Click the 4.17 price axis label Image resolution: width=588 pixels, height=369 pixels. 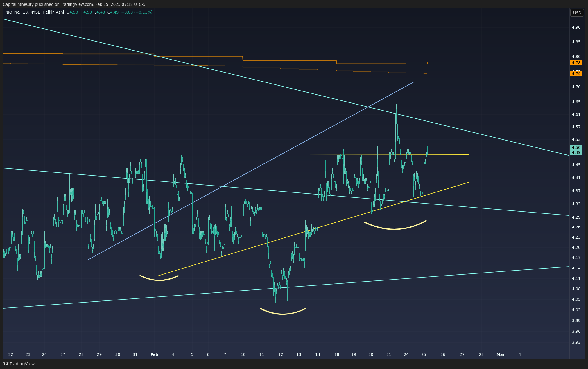click(x=576, y=258)
